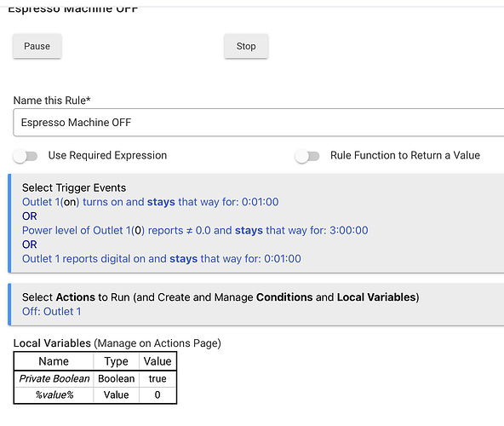Click the %value% row's 0 value cell
This screenshot has width=504, height=426.
click(157, 394)
